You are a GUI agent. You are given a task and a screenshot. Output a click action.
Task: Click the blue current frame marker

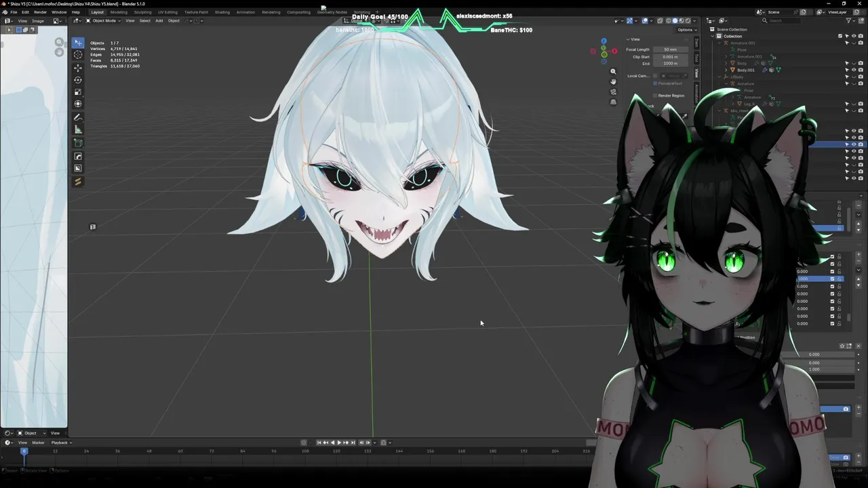24,451
